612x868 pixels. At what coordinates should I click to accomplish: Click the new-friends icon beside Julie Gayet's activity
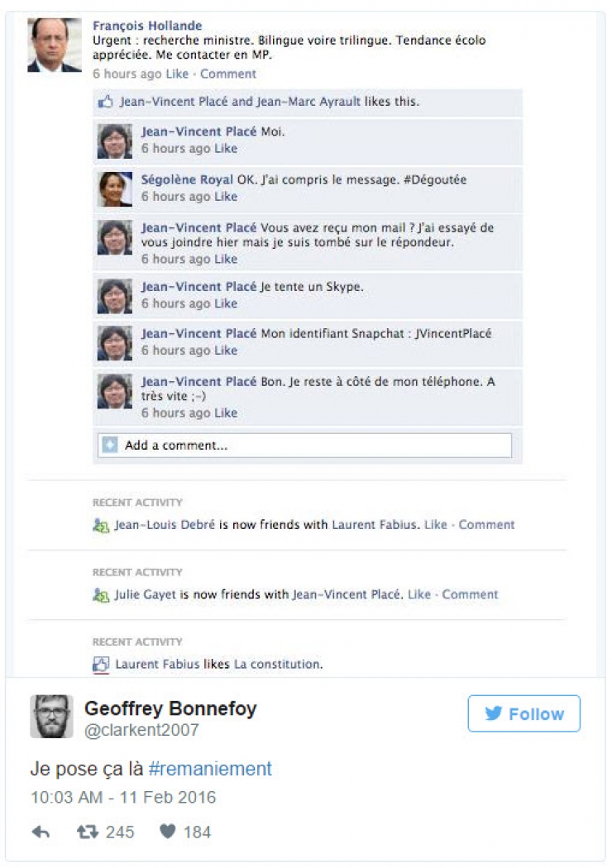click(99, 594)
